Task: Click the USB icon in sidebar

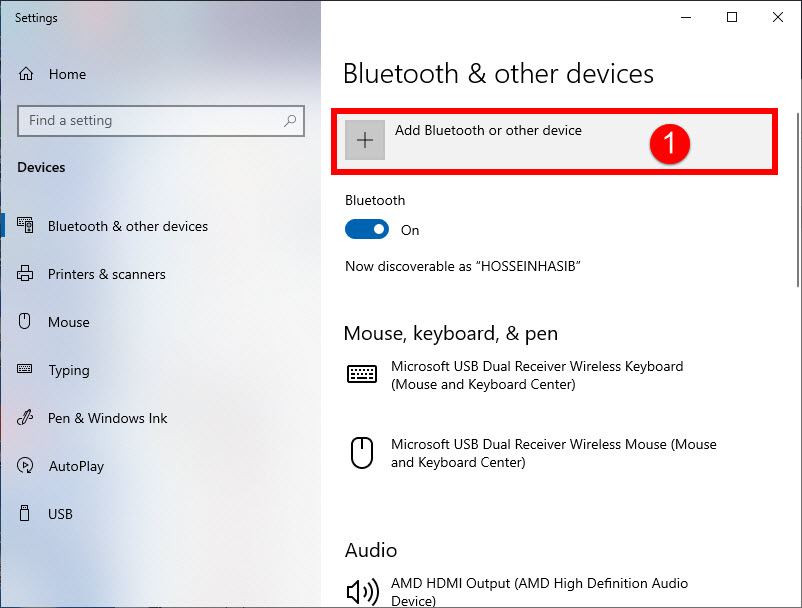Action: point(25,513)
